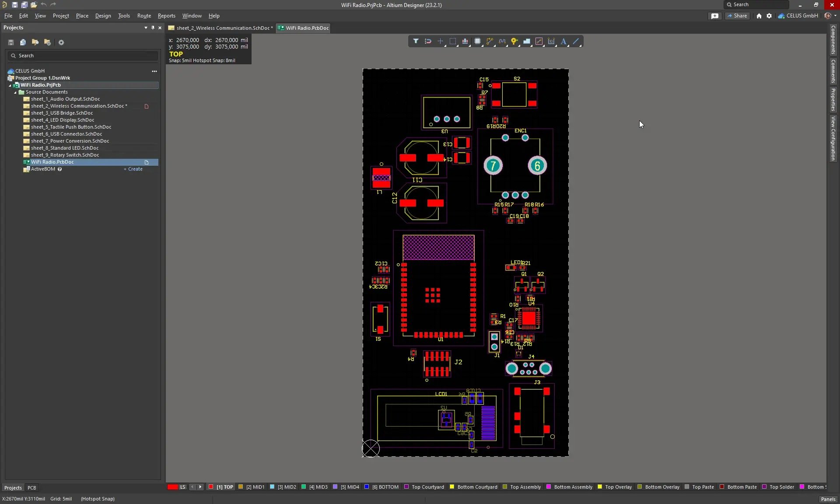Select the [2] MID1 layer tab
840x504 pixels.
pyautogui.click(x=251, y=487)
